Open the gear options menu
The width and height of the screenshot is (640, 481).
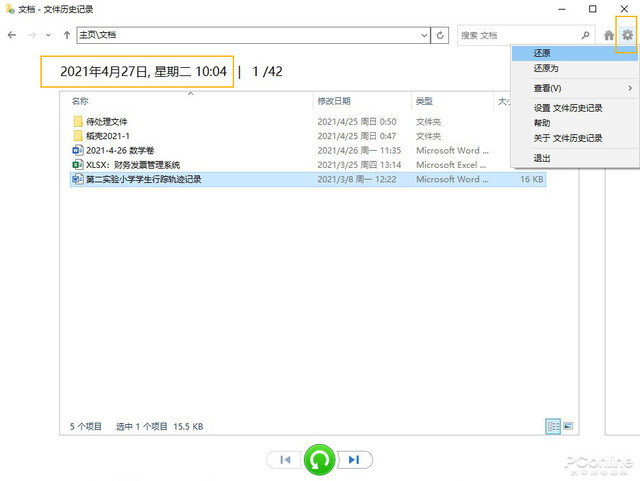coord(627,35)
